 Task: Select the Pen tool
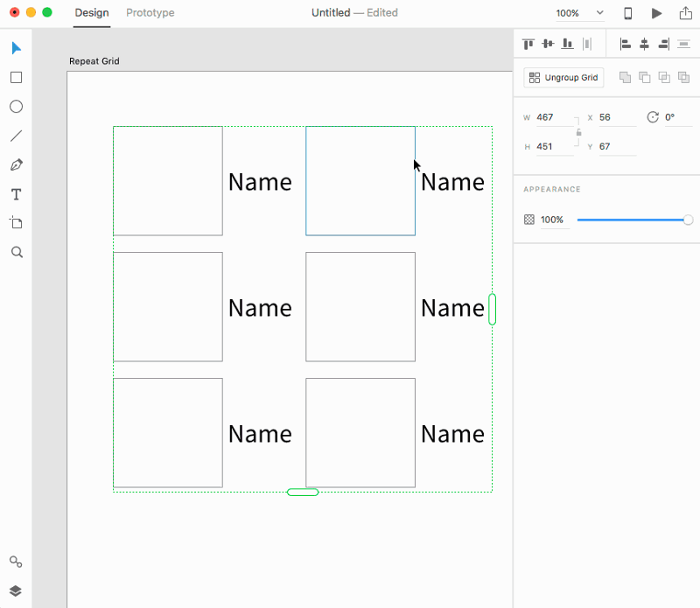(16, 164)
